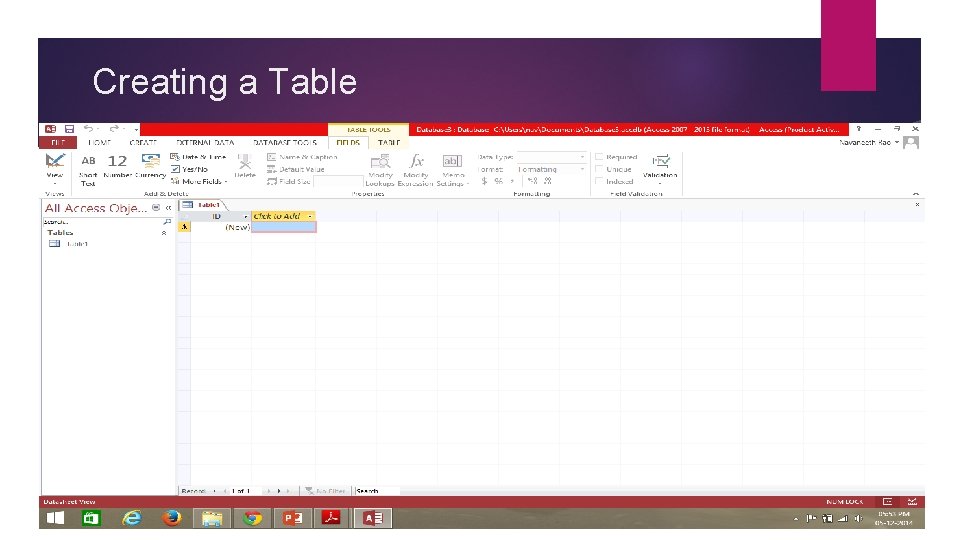The height and width of the screenshot is (540, 960).
Task: Add a Date & Time field
Action: (x=198, y=157)
